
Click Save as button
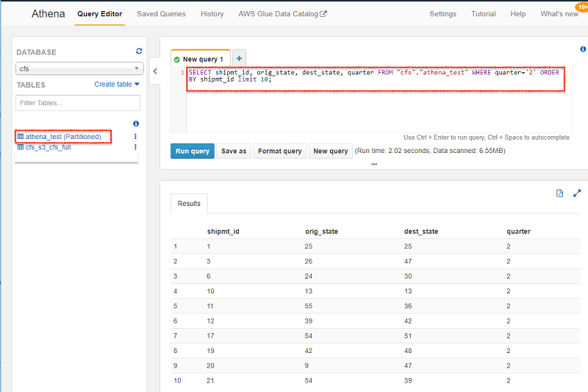click(x=234, y=152)
